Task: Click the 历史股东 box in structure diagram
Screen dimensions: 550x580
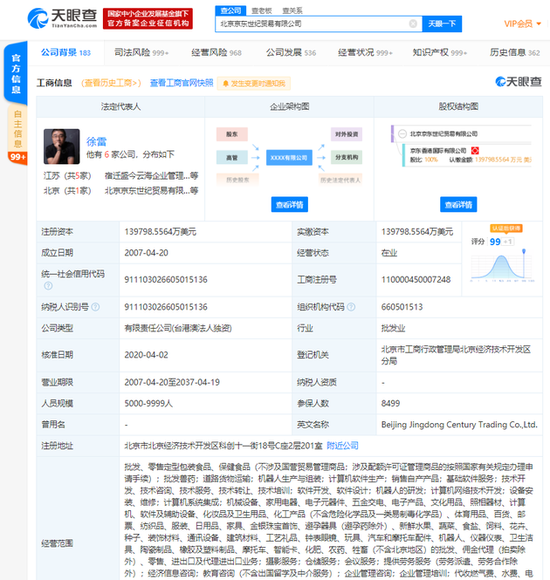Action: pos(237,180)
